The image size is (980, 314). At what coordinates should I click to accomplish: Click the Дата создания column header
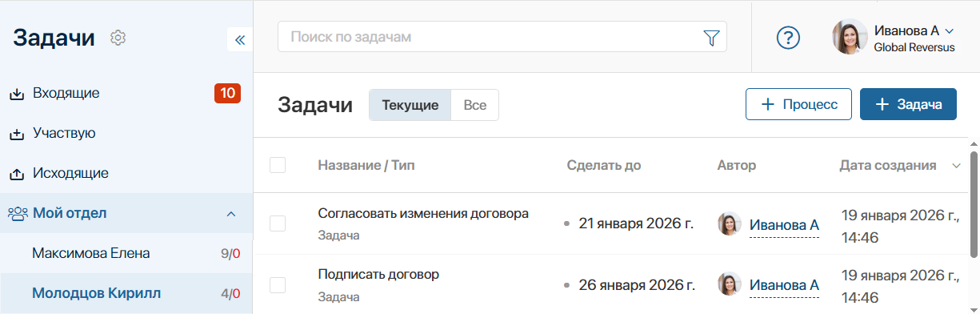tap(888, 166)
